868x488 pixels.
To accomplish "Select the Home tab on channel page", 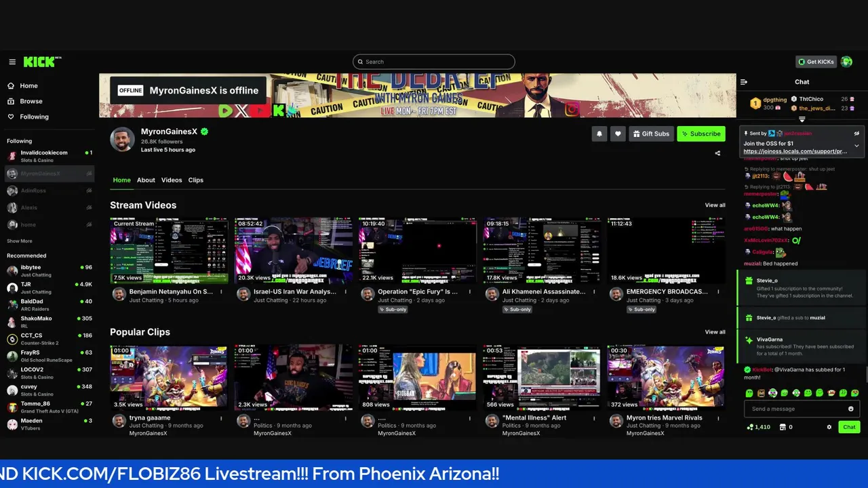I will pos(122,180).
